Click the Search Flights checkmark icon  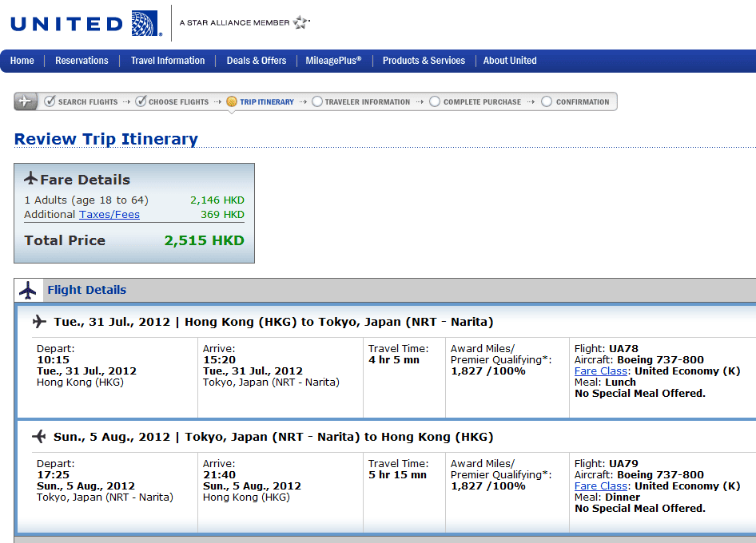[50, 101]
